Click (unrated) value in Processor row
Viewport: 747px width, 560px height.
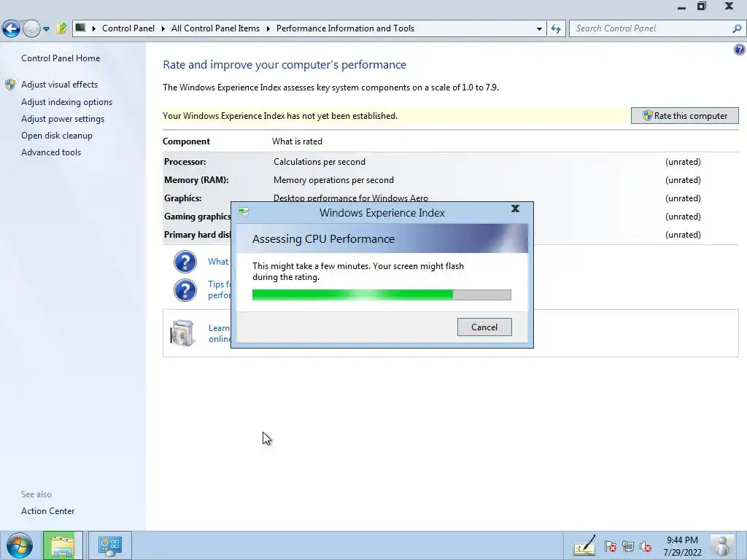tap(683, 162)
